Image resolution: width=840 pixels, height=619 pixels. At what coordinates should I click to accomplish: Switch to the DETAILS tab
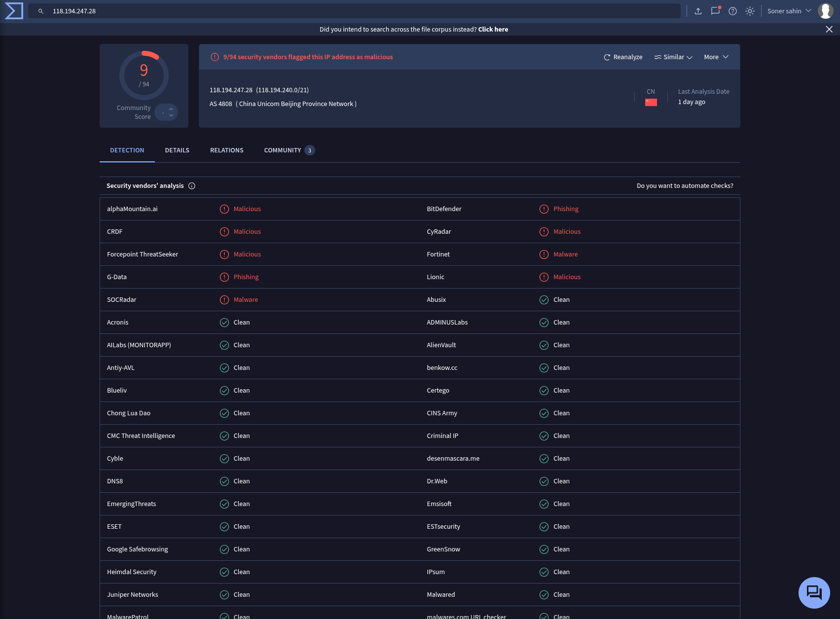pos(177,150)
